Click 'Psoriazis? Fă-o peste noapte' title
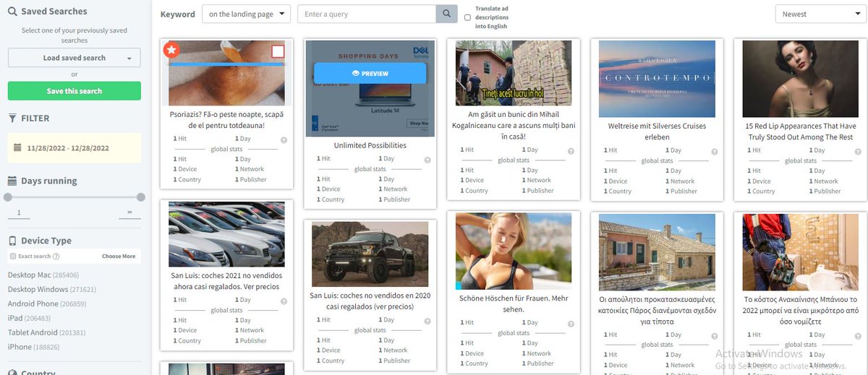868x375 pixels. click(226, 120)
